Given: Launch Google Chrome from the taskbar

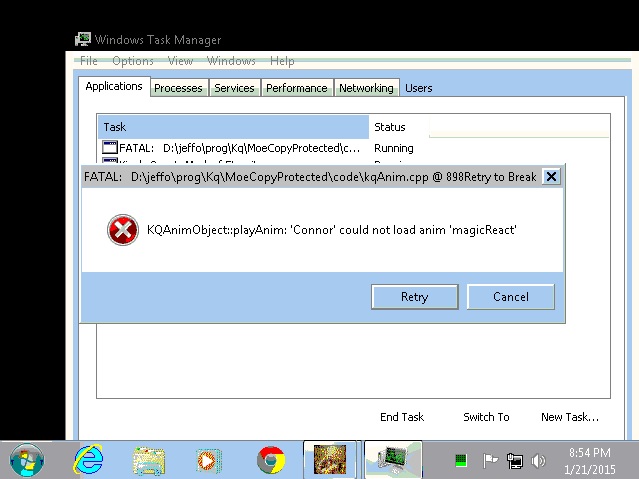Looking at the screenshot, I should point(271,460).
